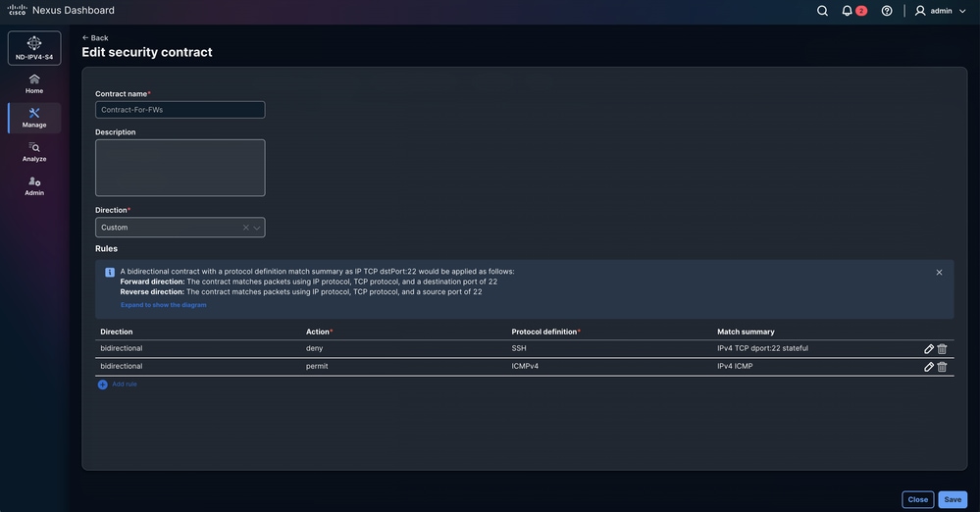This screenshot has width=980, height=512.
Task: Click the Add rule plus icon
Action: pyautogui.click(x=102, y=384)
